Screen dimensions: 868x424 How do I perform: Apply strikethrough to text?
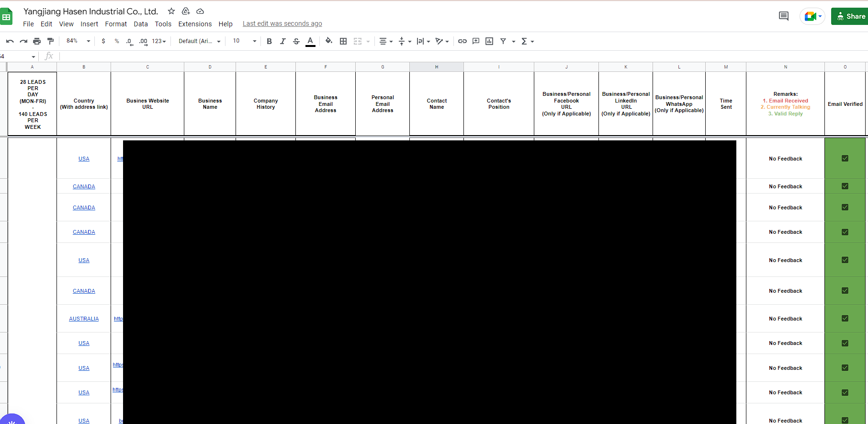point(296,41)
